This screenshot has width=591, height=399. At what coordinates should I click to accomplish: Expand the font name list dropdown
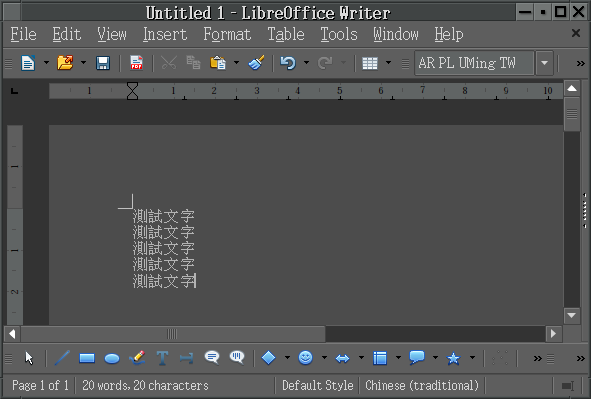[x=545, y=63]
